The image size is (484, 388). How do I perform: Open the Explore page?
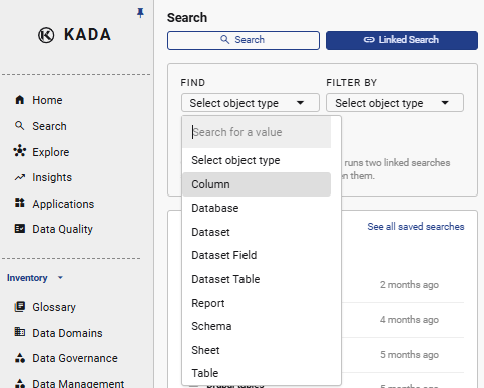click(x=51, y=152)
